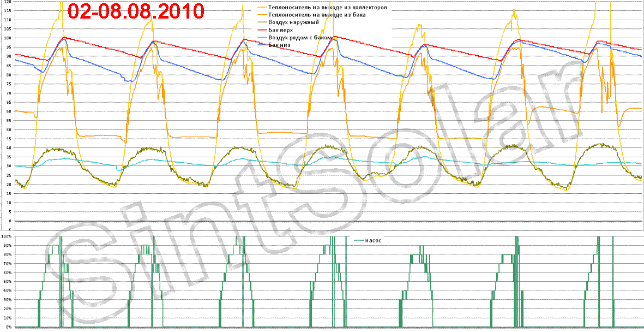Click the 115 label on temperature axis
Image resolution: width=644 pixels, height=332 pixels.
8,11
